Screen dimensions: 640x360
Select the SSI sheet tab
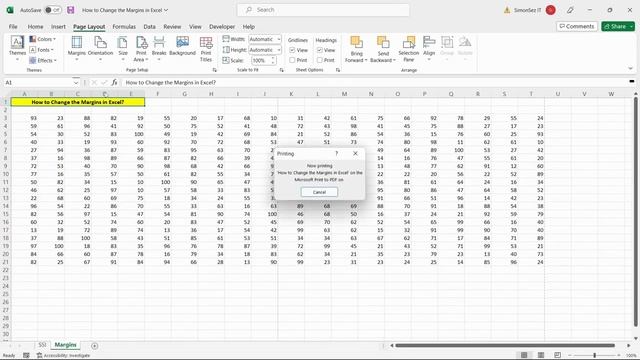(x=42, y=345)
